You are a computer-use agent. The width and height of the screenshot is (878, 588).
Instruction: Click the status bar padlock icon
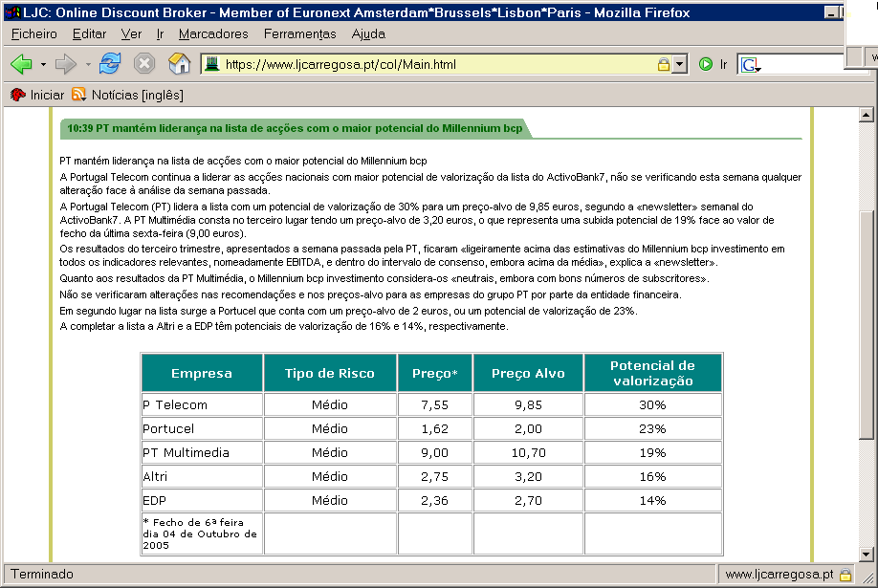tap(845, 576)
